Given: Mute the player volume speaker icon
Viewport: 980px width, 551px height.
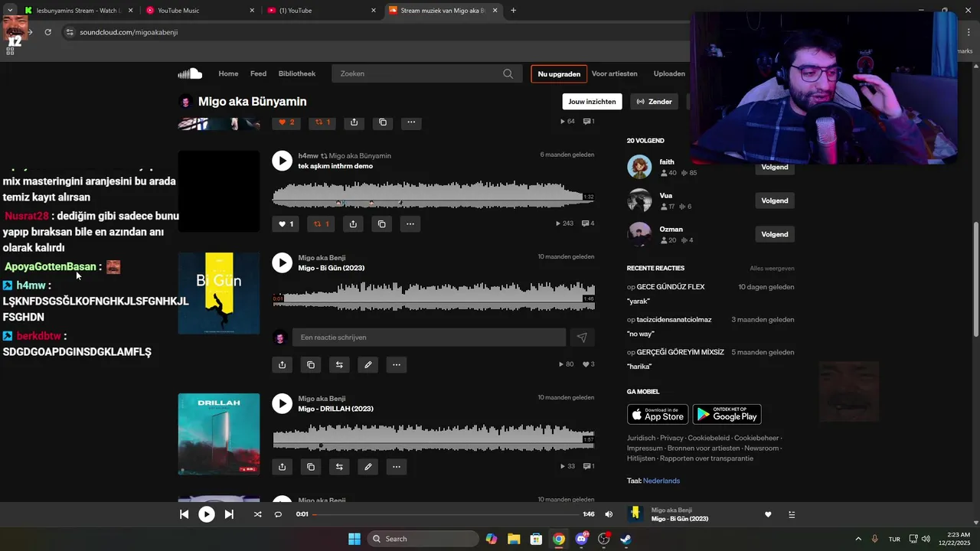Looking at the screenshot, I should tap(609, 514).
